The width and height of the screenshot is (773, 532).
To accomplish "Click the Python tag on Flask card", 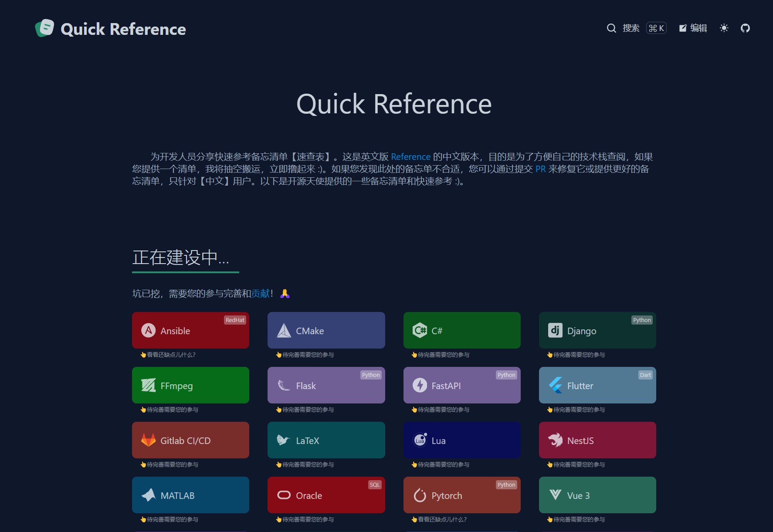I will point(371,375).
